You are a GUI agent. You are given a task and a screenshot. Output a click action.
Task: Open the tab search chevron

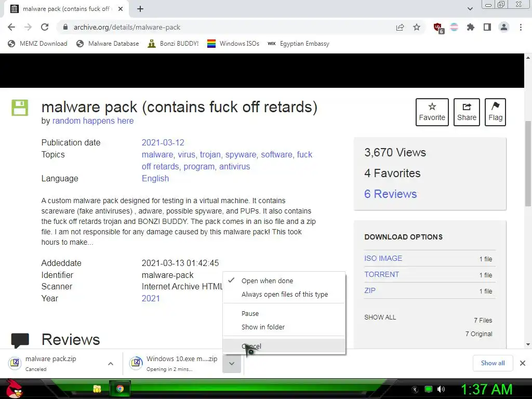point(470,9)
